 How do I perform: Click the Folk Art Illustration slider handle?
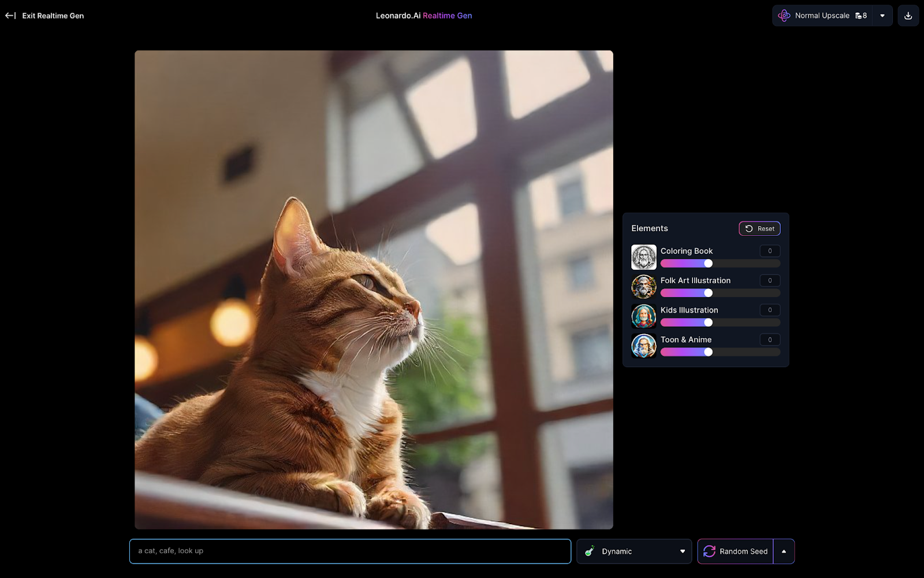(x=708, y=293)
